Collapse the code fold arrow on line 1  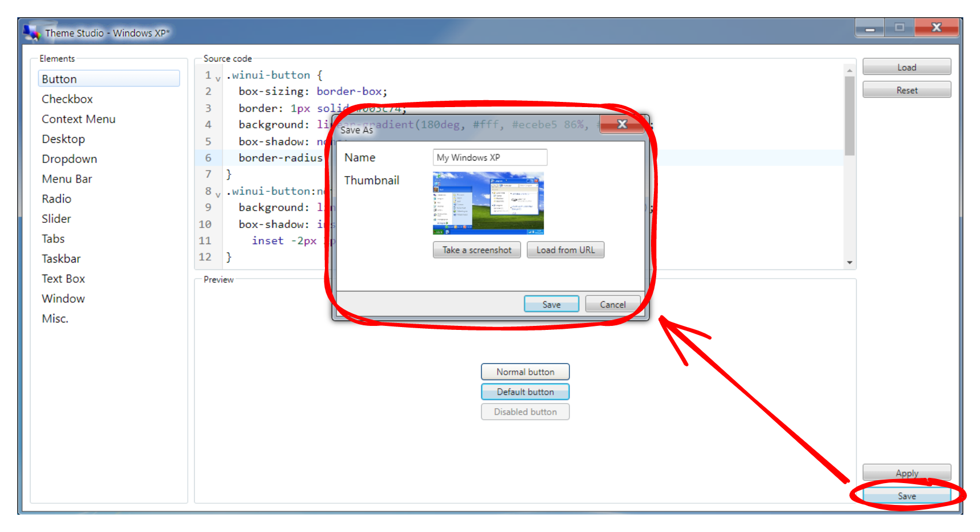(x=218, y=78)
